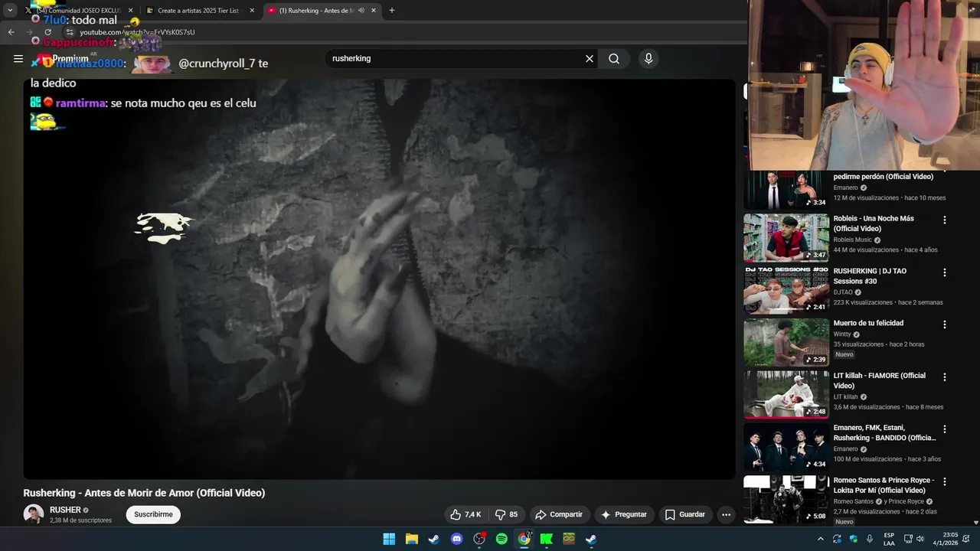Reload the YouTube page
This screenshot has height=551, width=980.
pyautogui.click(x=47, y=32)
